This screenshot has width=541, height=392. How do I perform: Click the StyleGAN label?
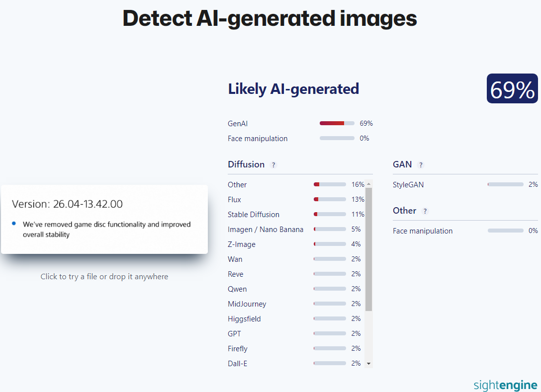tap(408, 184)
